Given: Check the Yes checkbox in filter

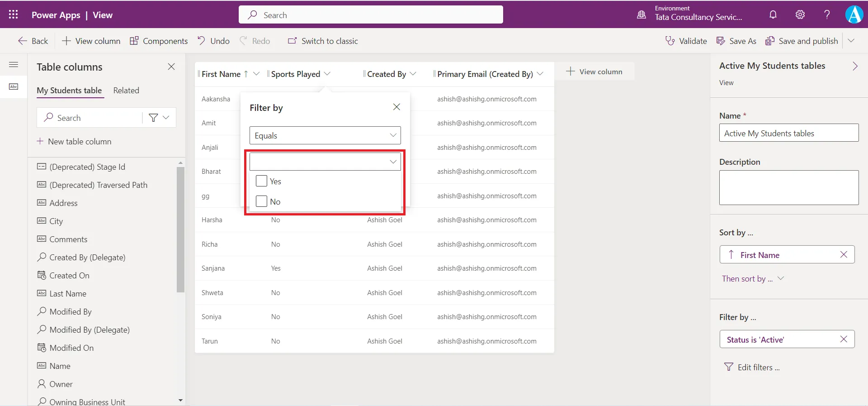Looking at the screenshot, I should coord(261,181).
